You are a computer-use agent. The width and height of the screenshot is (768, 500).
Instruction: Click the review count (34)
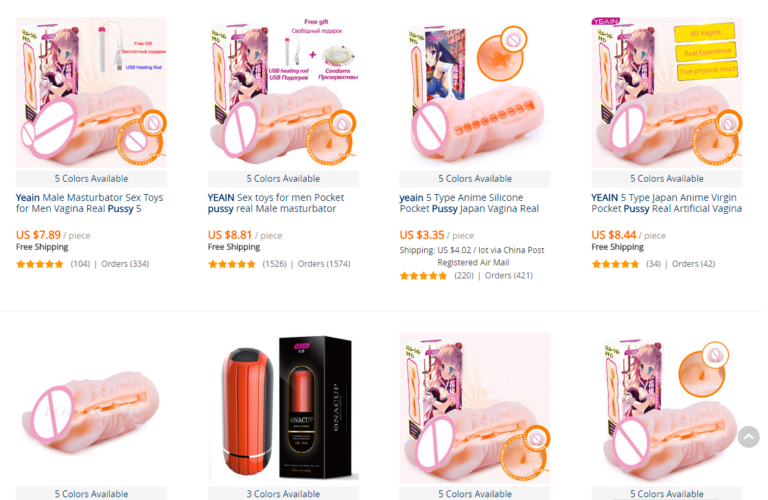tap(653, 264)
